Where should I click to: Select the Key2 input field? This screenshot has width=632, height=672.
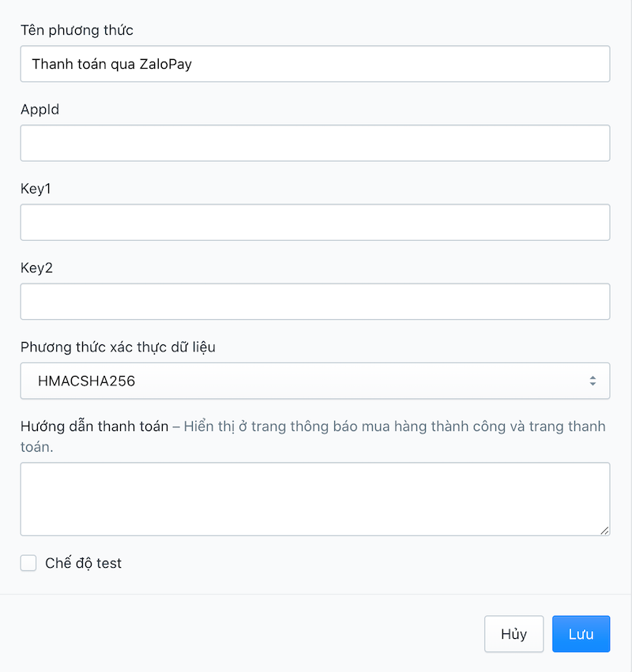click(x=314, y=301)
